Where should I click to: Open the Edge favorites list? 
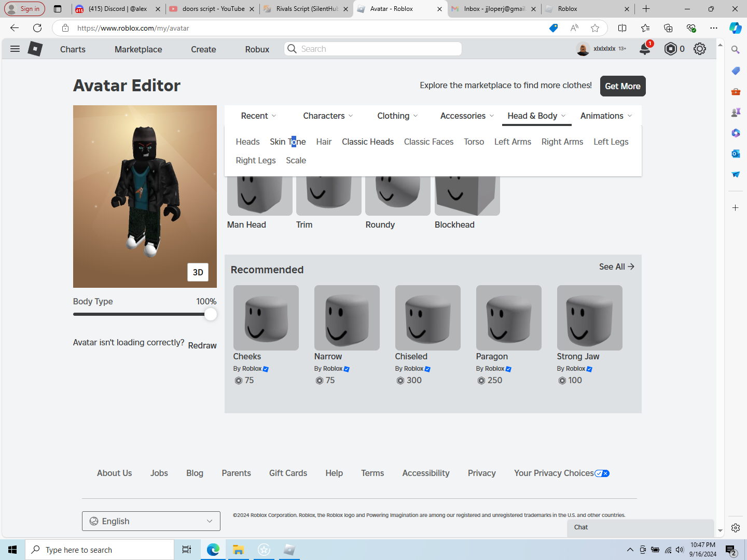645,28
